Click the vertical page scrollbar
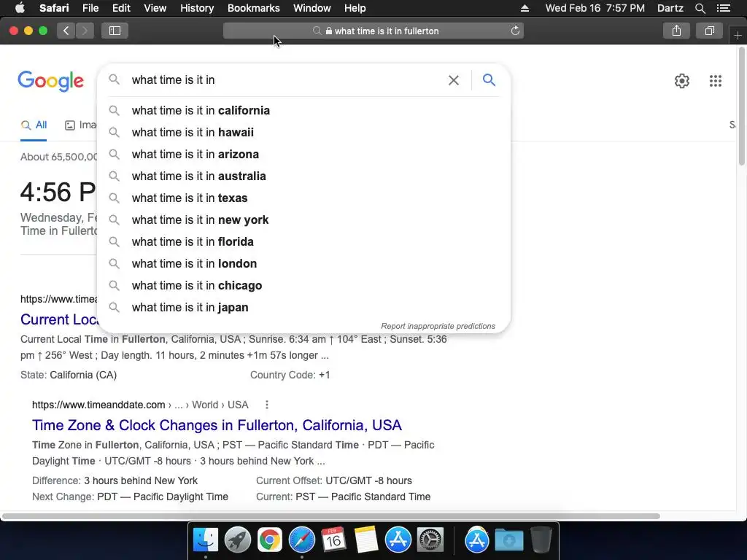The width and height of the screenshot is (747, 560). coord(742,106)
